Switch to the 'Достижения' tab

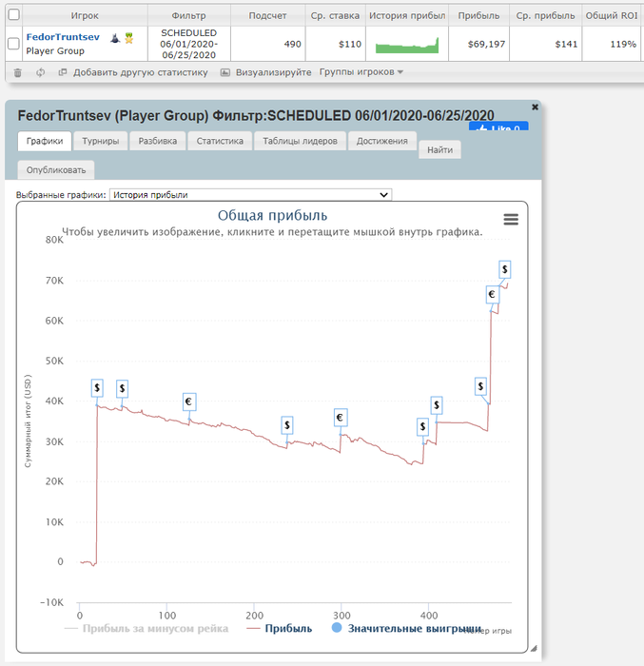tap(381, 141)
